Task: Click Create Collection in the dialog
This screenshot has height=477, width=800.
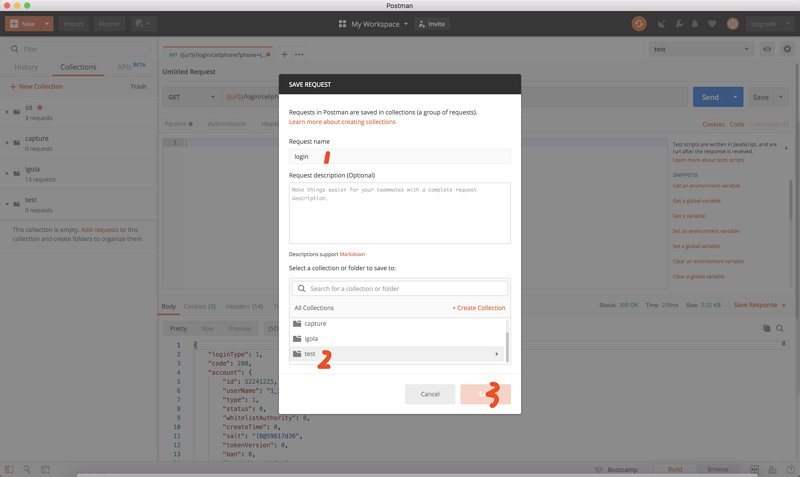Action: point(479,308)
